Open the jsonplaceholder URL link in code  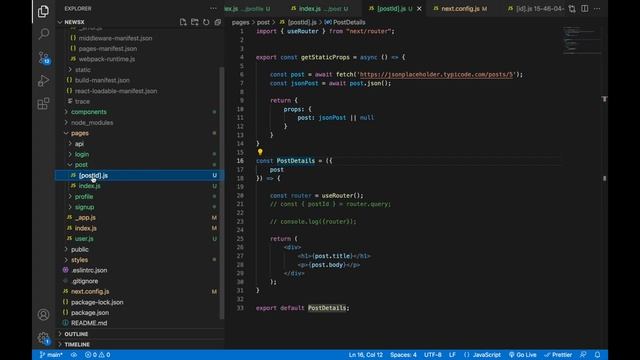(x=436, y=74)
